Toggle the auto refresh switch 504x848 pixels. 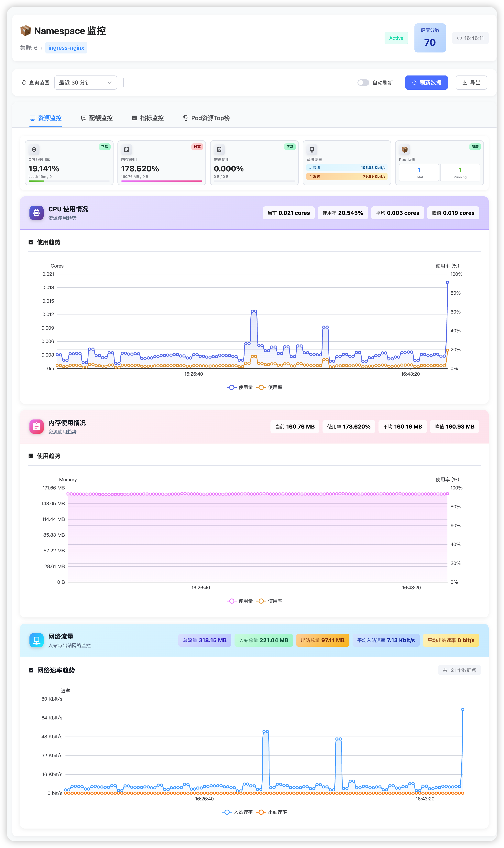pos(363,83)
